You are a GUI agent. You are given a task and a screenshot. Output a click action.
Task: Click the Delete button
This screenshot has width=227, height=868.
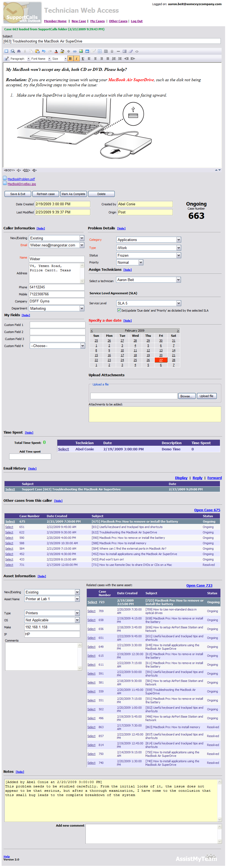101,194
